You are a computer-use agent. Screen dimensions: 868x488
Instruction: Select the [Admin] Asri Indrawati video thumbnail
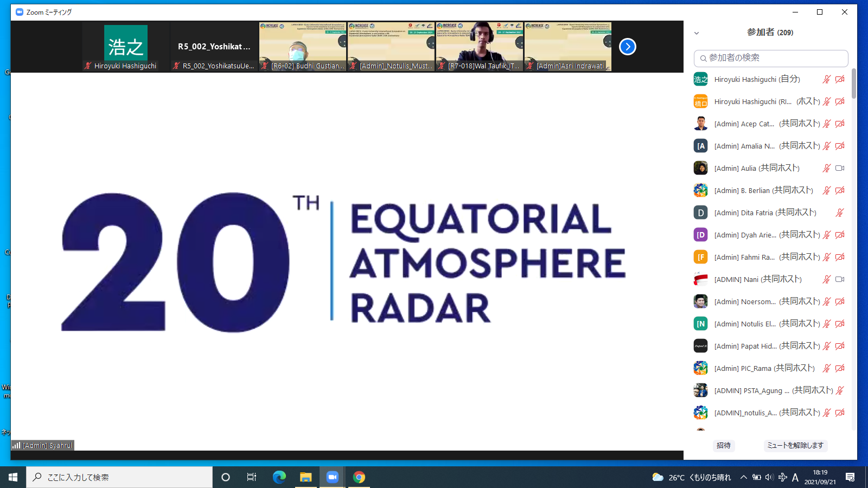(568, 47)
